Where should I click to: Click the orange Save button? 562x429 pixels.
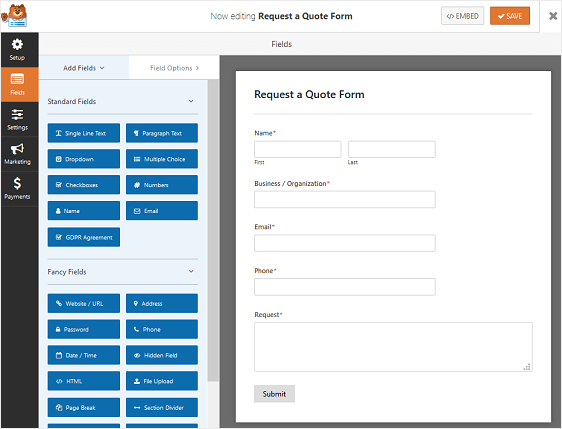coord(510,16)
